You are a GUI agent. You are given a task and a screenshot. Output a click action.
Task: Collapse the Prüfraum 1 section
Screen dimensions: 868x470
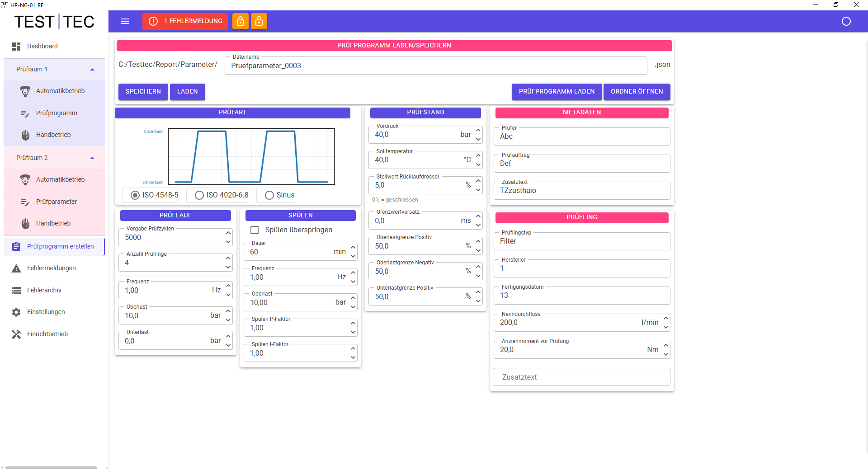pyautogui.click(x=92, y=69)
